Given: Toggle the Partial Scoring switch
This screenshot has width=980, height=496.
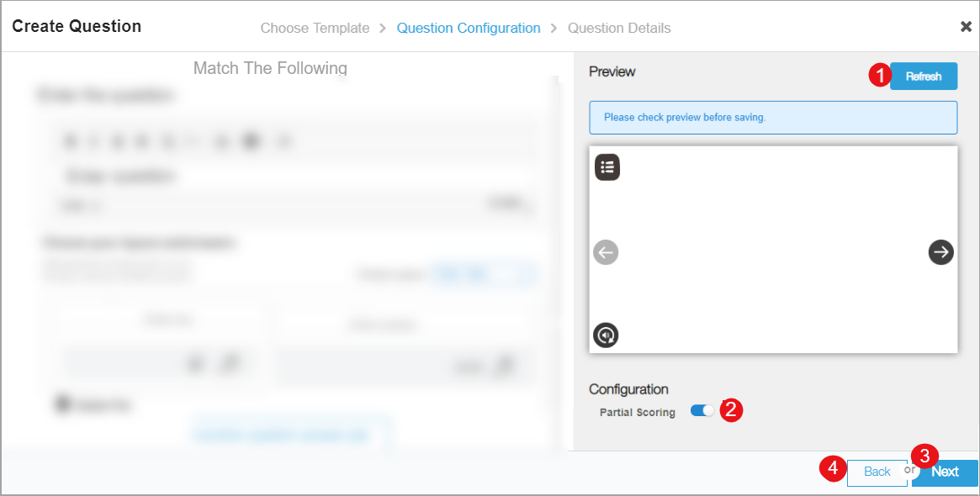Looking at the screenshot, I should pyautogui.click(x=702, y=411).
